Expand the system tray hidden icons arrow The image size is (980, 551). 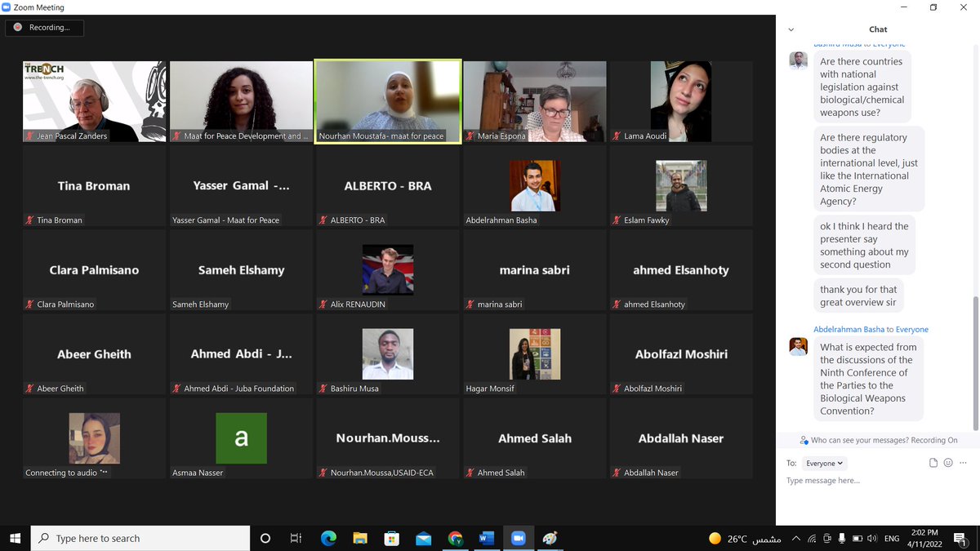coord(798,538)
